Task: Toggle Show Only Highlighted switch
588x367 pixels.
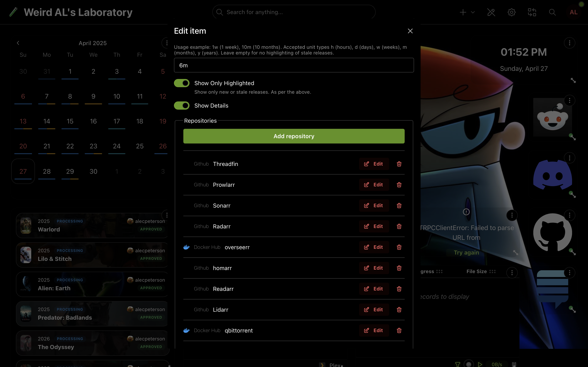Action: [182, 83]
